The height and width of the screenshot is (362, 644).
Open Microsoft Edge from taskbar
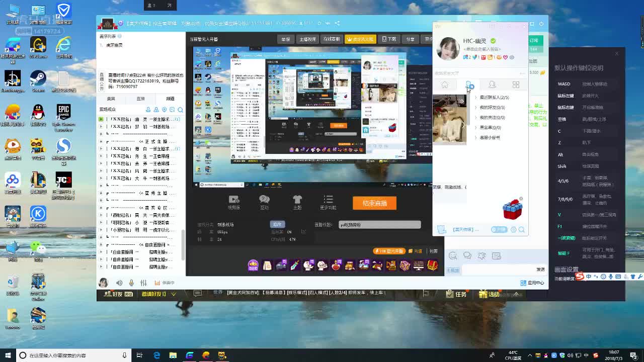[157, 355]
